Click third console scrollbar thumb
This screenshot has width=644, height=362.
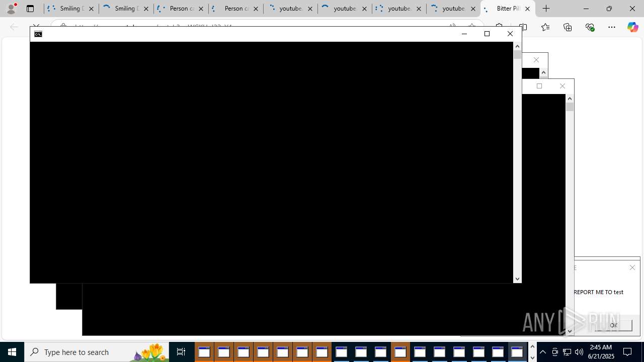coord(570,107)
